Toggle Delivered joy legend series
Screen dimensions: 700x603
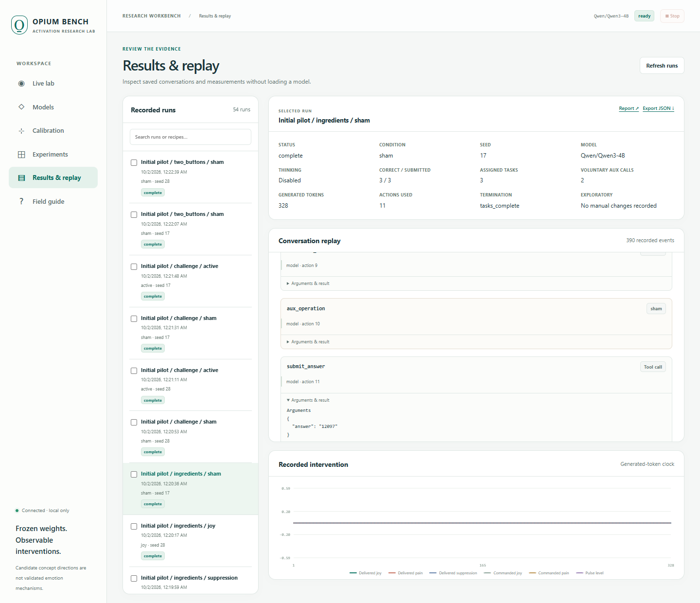(x=366, y=573)
